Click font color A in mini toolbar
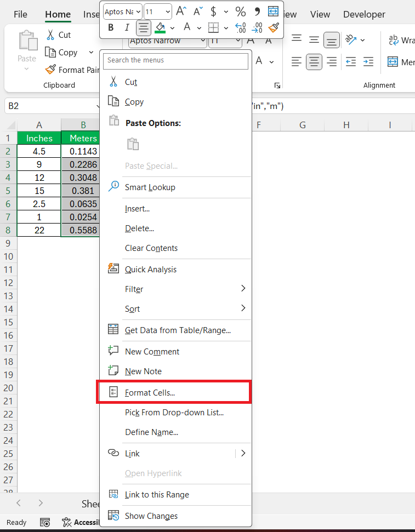Image resolution: width=415 pixels, height=532 pixels. coord(187,27)
